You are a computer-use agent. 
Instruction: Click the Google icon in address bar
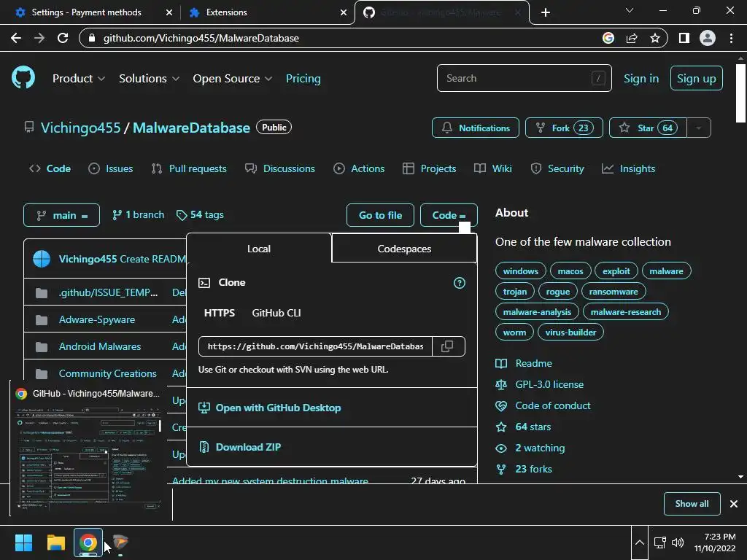608,38
